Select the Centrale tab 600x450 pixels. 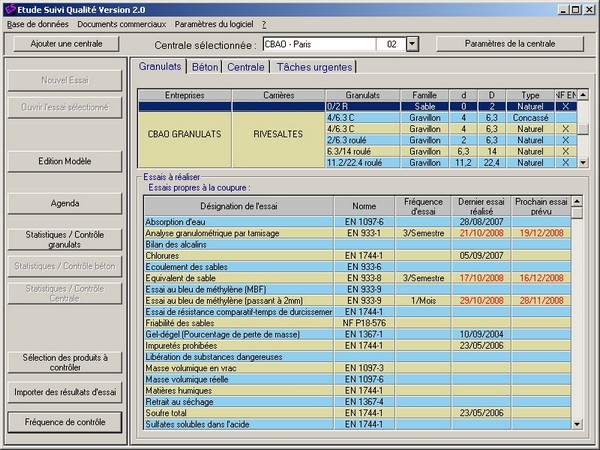[246, 67]
